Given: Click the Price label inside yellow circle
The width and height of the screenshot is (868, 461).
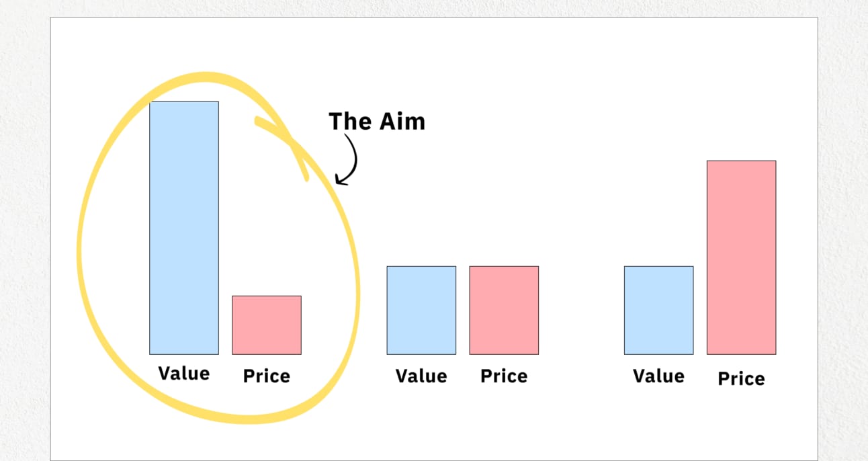Looking at the screenshot, I should 267,376.
